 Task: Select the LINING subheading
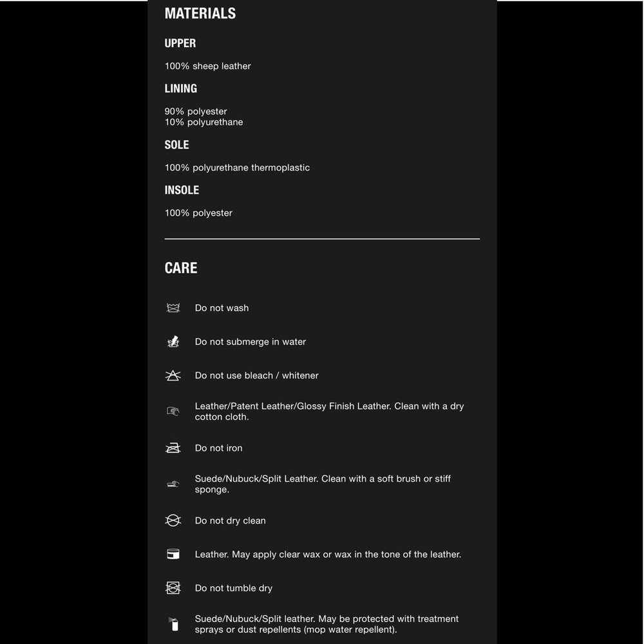181,88
